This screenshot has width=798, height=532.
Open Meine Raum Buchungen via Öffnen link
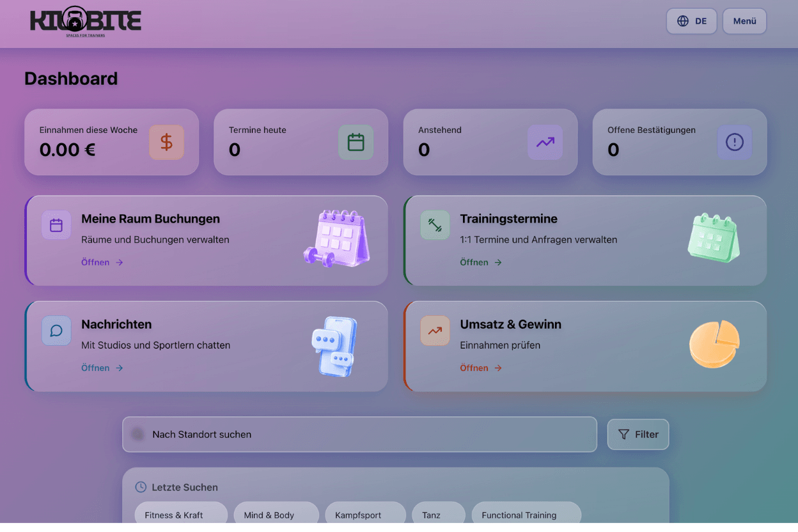[x=102, y=262]
